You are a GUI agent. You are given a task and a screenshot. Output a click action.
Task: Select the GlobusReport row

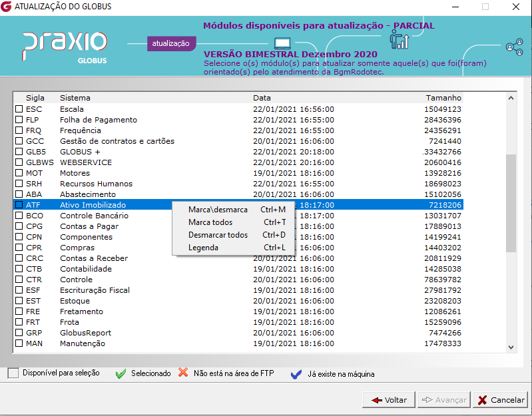coord(238,333)
